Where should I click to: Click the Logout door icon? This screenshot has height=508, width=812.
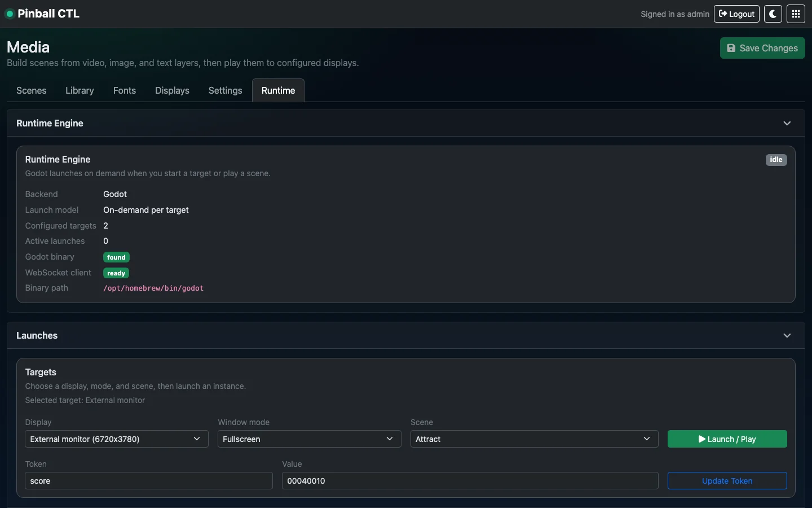723,14
